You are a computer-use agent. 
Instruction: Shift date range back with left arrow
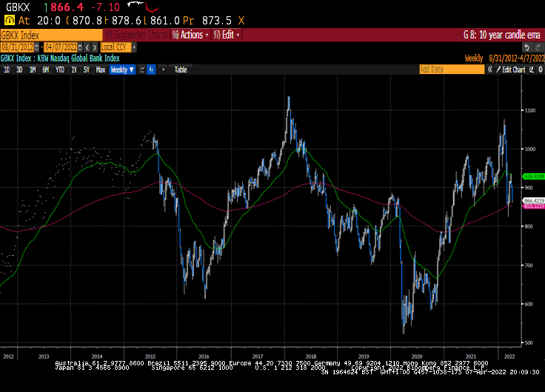pos(87,47)
